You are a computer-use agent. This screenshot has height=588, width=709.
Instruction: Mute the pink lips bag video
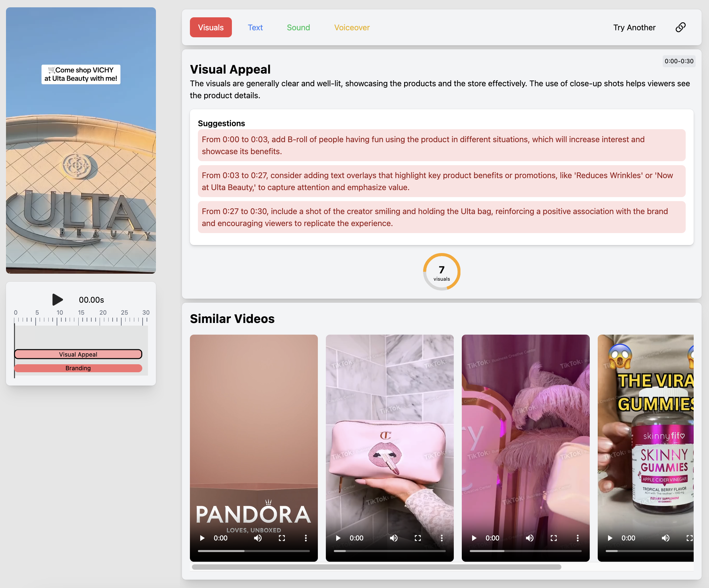[x=394, y=538]
